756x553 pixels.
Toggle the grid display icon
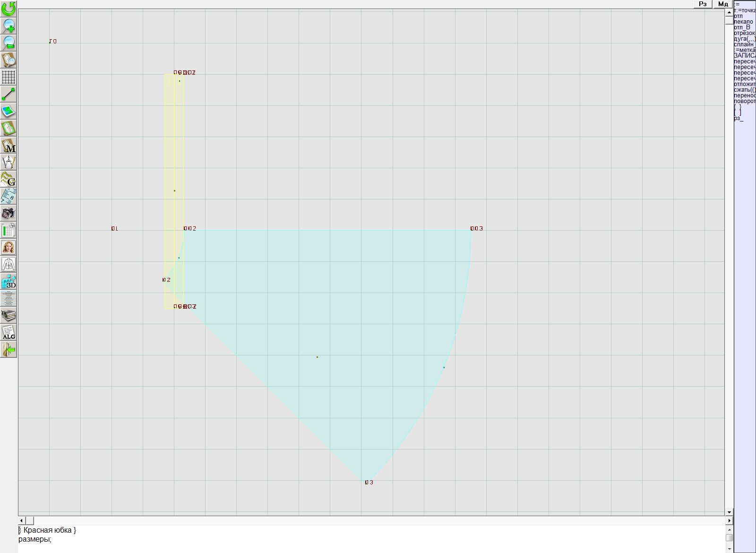click(9, 77)
